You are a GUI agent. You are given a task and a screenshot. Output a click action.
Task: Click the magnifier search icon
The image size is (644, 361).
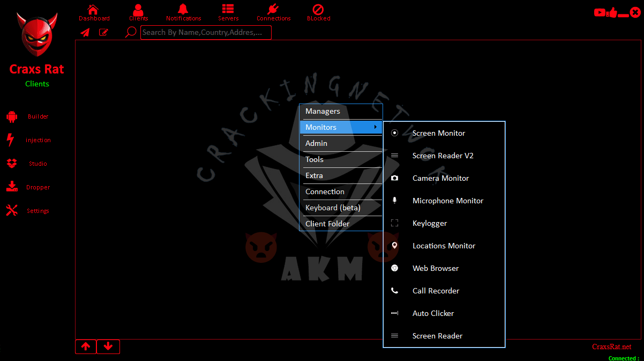click(x=130, y=33)
